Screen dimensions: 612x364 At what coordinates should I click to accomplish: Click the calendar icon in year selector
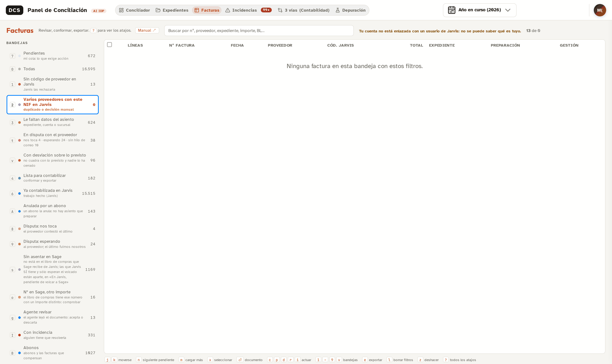click(452, 10)
